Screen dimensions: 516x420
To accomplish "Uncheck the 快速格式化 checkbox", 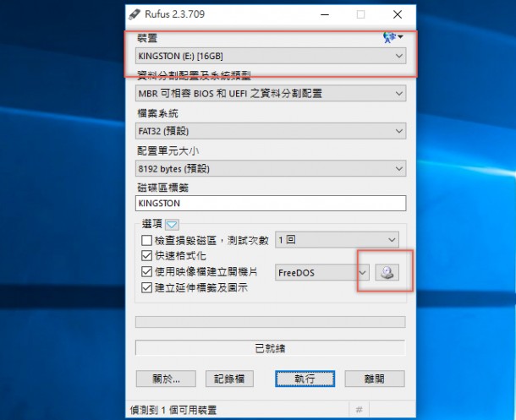I will [x=146, y=256].
